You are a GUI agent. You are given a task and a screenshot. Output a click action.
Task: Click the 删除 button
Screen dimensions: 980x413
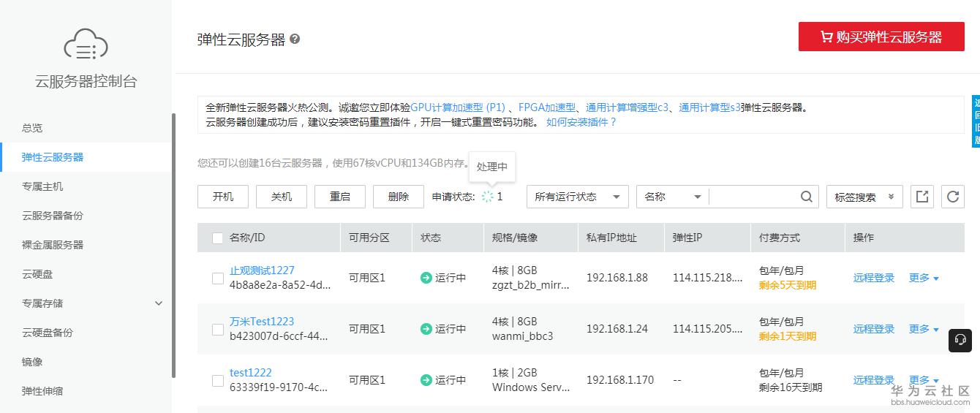[x=399, y=197]
